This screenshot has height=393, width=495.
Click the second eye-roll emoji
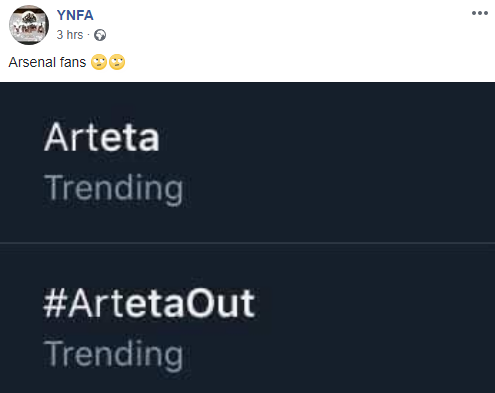click(117, 62)
